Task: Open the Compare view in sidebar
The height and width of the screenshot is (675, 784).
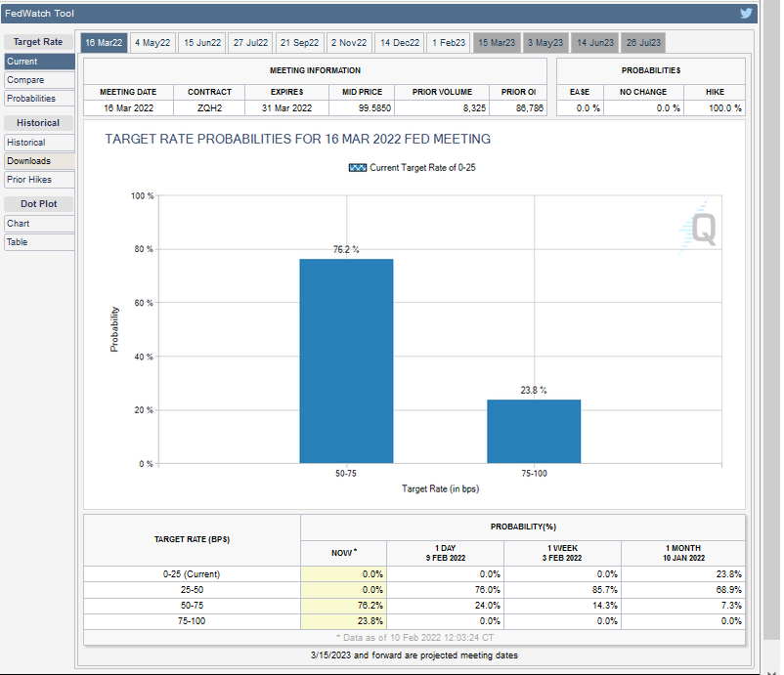Action: [39, 80]
